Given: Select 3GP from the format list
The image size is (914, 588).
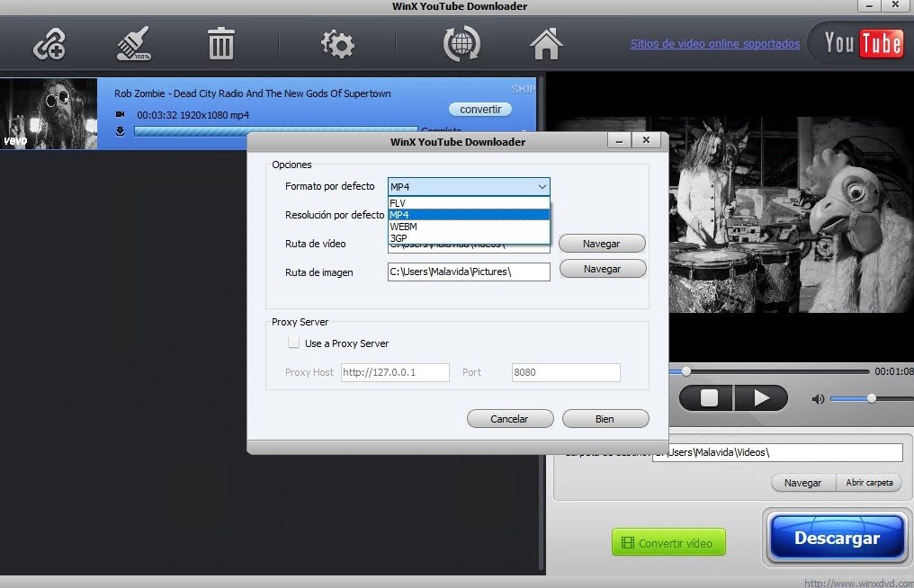Looking at the screenshot, I should click(469, 237).
